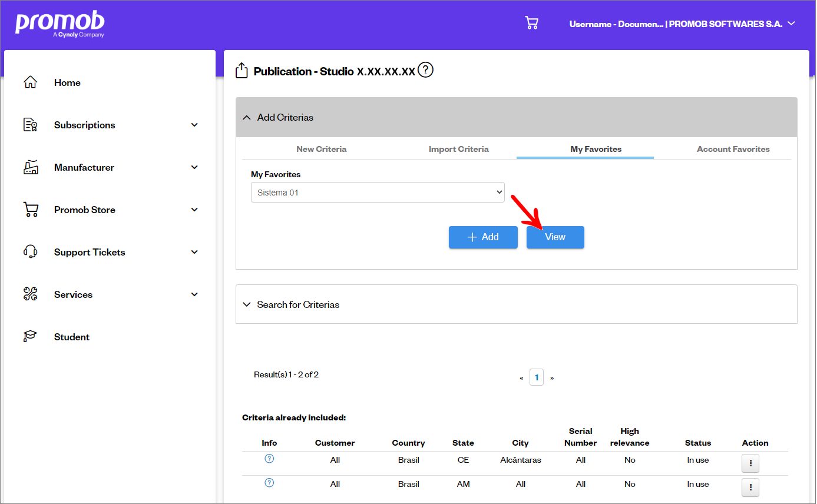Click the Student graduation cap icon
This screenshot has width=817, height=504.
(x=30, y=337)
